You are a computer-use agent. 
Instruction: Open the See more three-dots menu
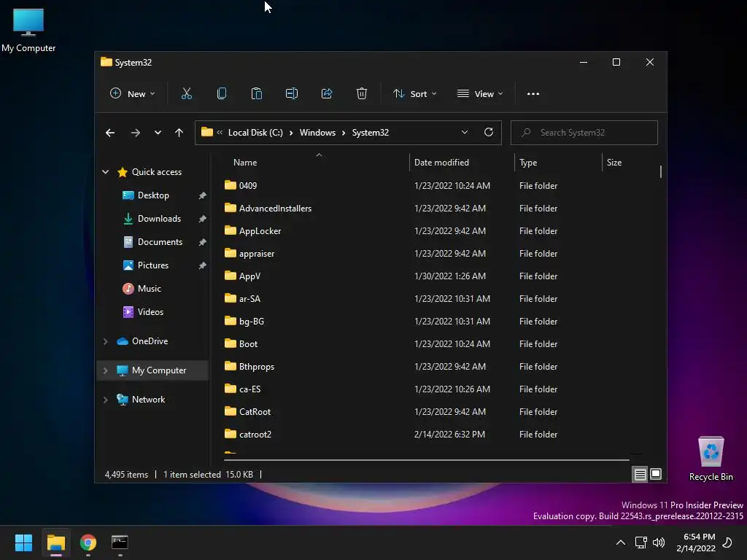coord(533,94)
